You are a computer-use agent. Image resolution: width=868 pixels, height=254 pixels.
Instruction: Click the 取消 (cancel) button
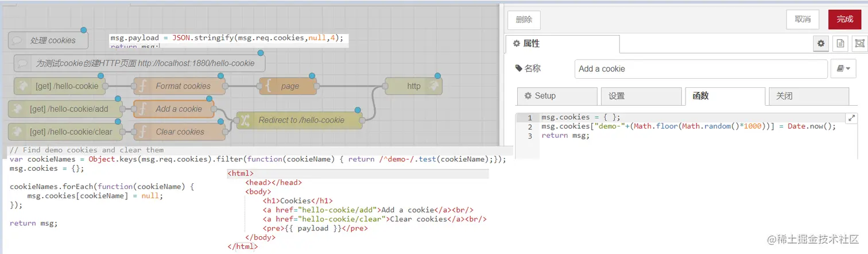tap(803, 20)
